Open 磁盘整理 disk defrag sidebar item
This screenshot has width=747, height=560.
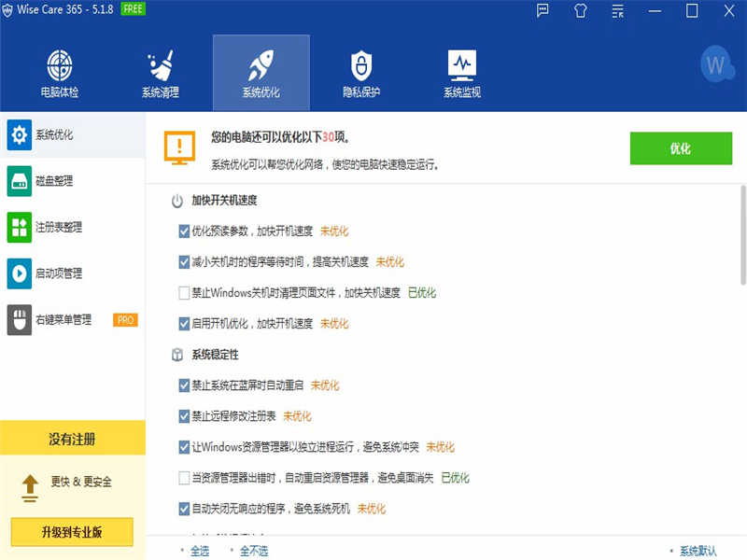coord(73,181)
